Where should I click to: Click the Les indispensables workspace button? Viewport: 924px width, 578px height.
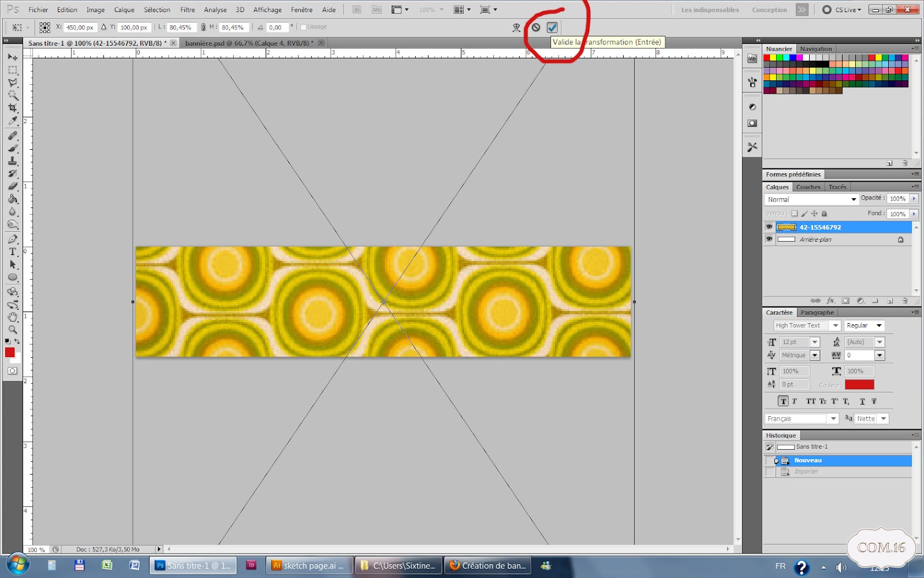tap(710, 10)
